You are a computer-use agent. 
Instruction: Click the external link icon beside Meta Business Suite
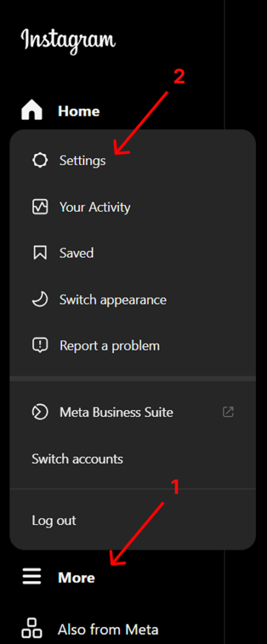tap(228, 412)
